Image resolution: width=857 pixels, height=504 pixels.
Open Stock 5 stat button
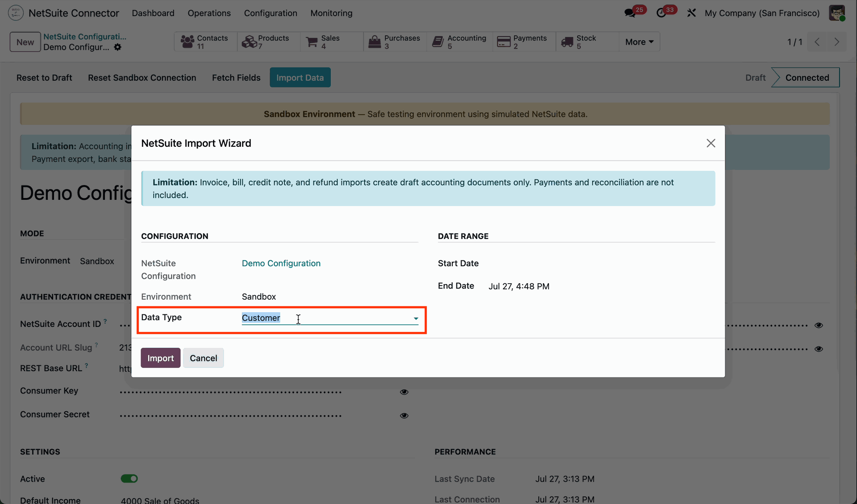pos(587,42)
